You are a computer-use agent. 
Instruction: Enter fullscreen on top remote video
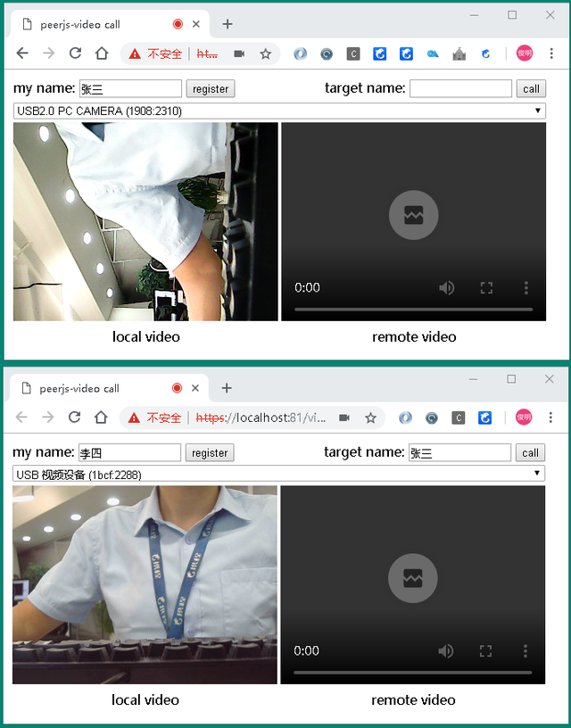coord(486,287)
